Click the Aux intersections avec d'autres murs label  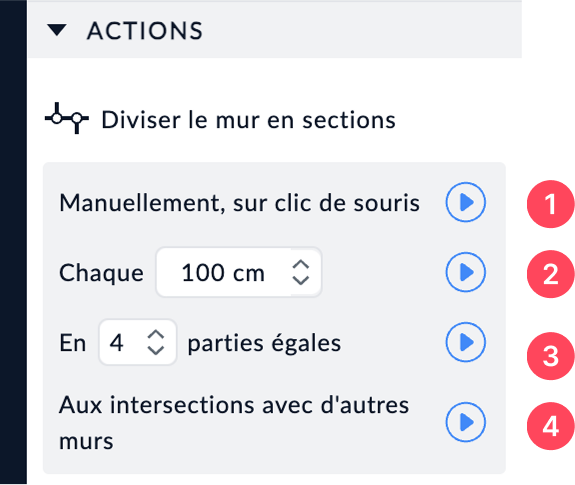[x=234, y=422]
